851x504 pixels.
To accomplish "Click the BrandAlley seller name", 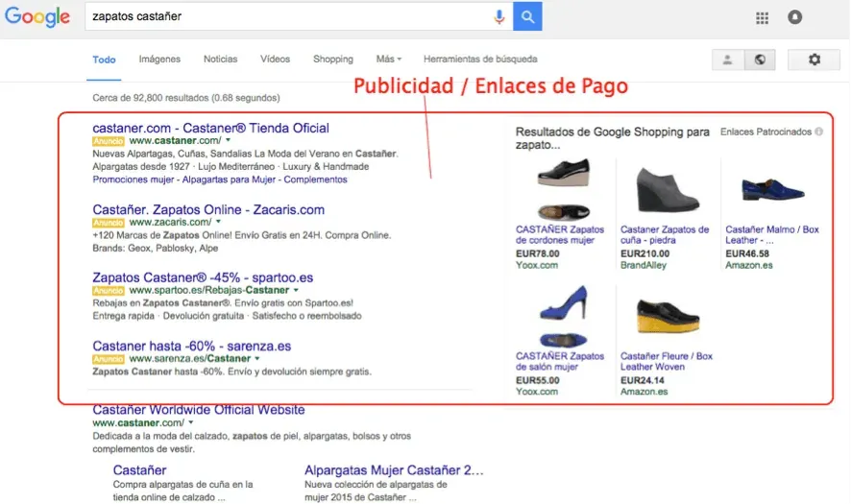I will coord(644,265).
